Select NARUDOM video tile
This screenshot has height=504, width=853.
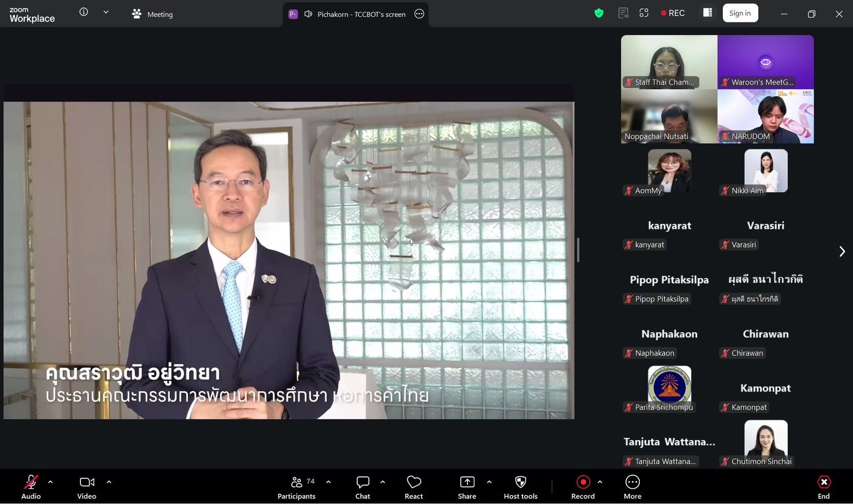point(766,116)
